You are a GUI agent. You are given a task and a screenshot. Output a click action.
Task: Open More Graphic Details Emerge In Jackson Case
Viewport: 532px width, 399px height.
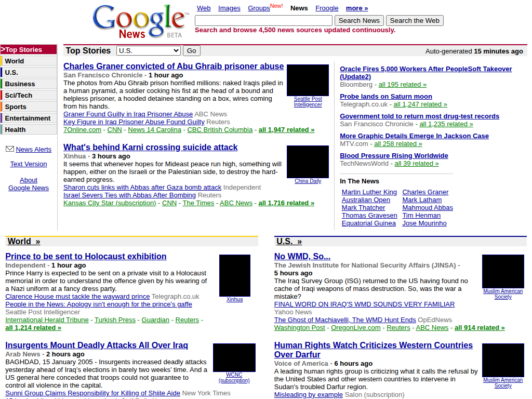coord(414,136)
